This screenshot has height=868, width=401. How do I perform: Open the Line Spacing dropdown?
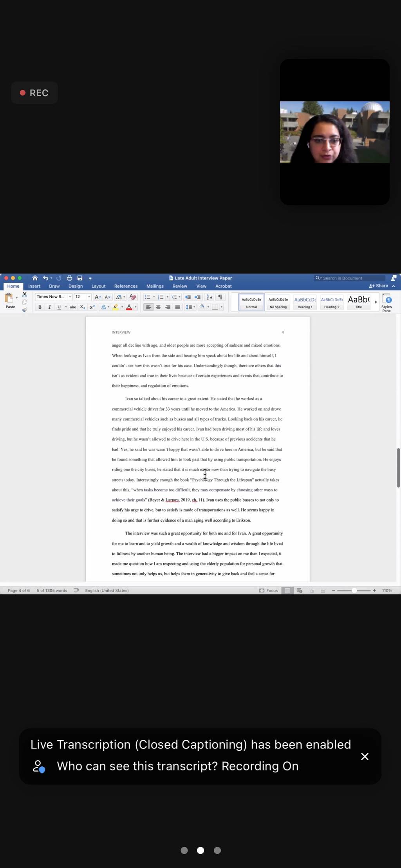point(190,307)
